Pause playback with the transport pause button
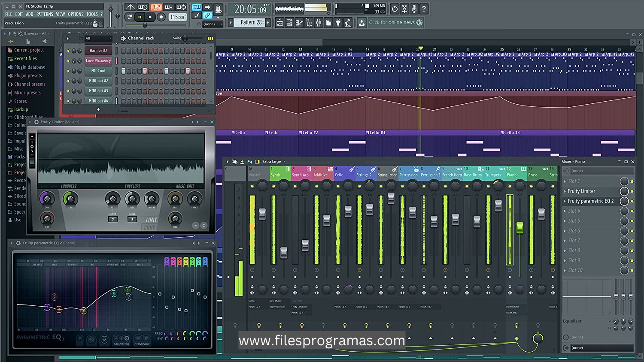Image resolution: width=644 pixels, height=362 pixels. pos(140,17)
